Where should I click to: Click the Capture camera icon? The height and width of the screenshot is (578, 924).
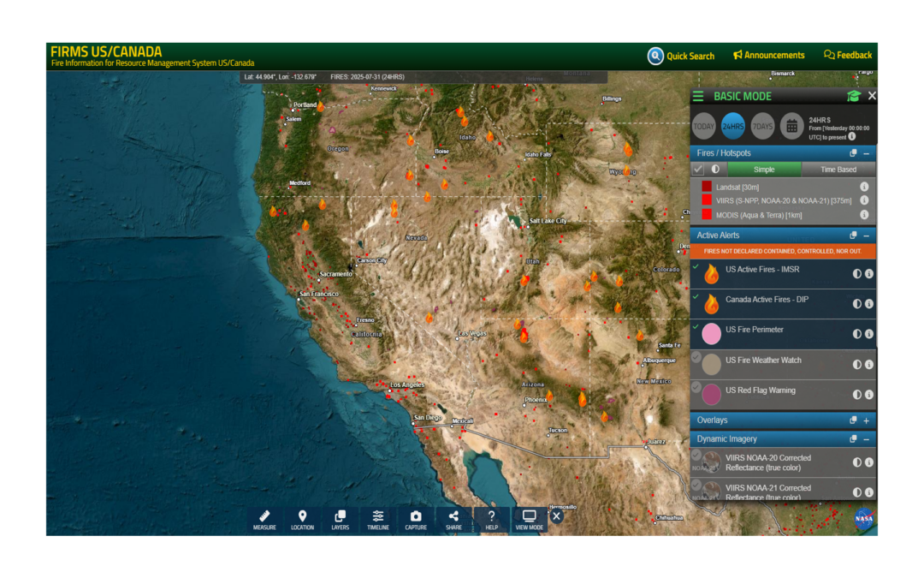pos(416,520)
